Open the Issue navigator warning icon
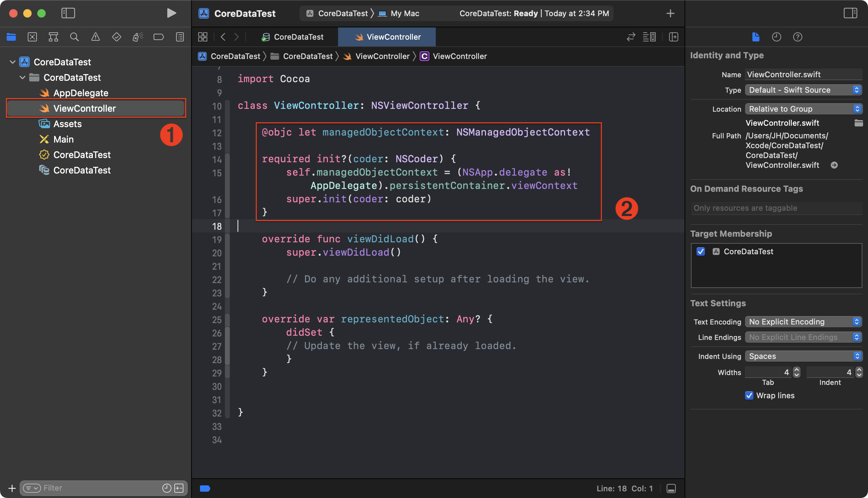Screen dimensions: 868x498 pos(95,37)
